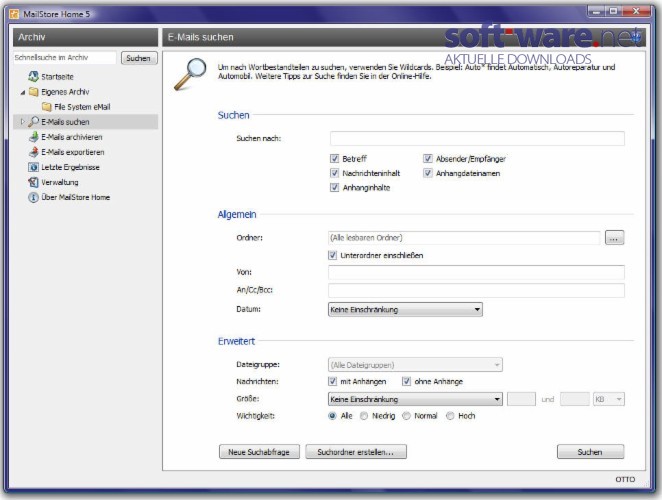Click the Ordner browse ellipsis button

[614, 238]
